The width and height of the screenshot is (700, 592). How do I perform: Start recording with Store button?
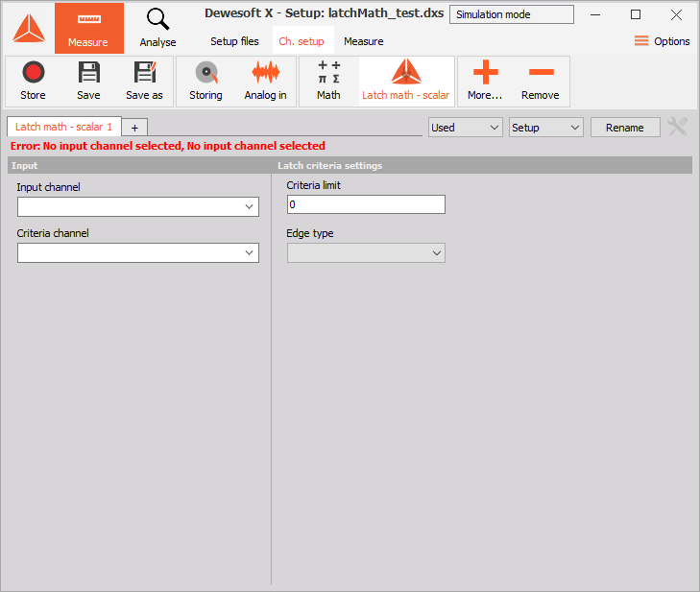coord(33,82)
